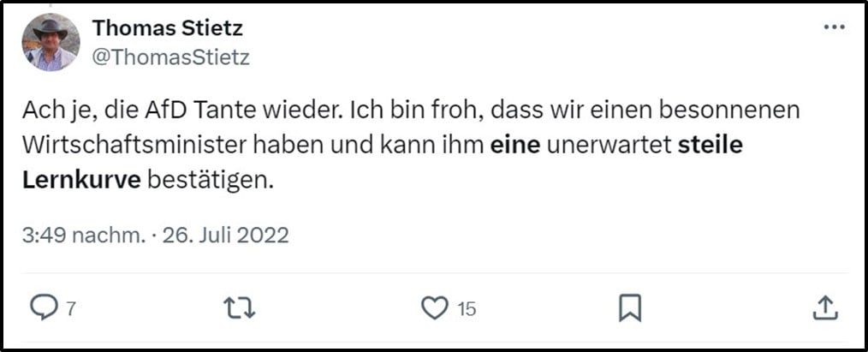868x352 pixels.
Task: Click the @ThomasStietz handle
Action: point(171,57)
